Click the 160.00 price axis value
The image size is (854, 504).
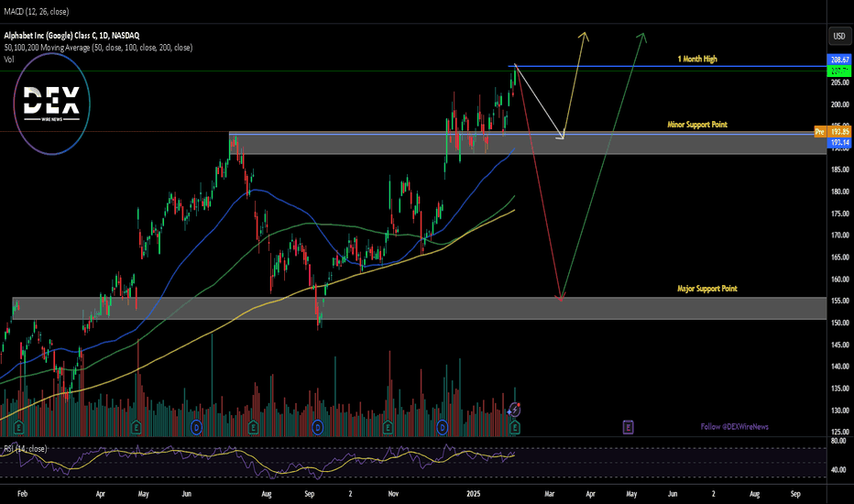click(839, 279)
